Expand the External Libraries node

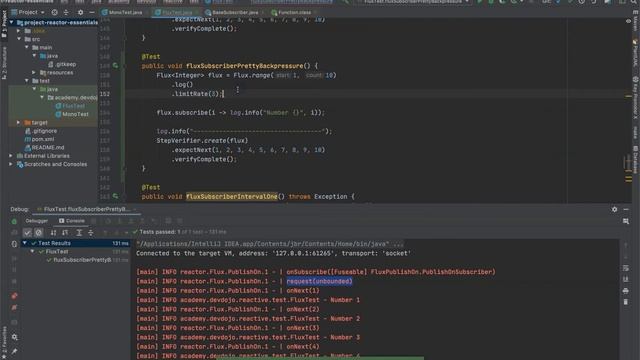click(11, 156)
